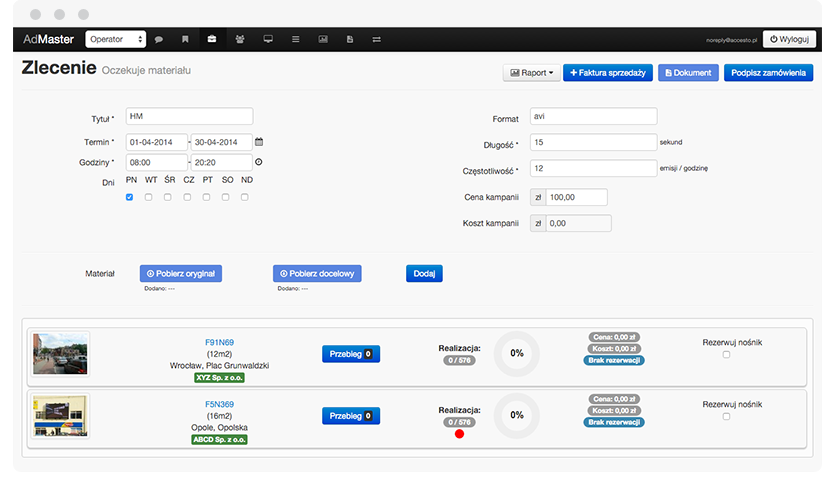Viewport: 835px width, 498px height.
Task: Click Brak rezerwacji badge for F91N69
Action: tap(614, 361)
